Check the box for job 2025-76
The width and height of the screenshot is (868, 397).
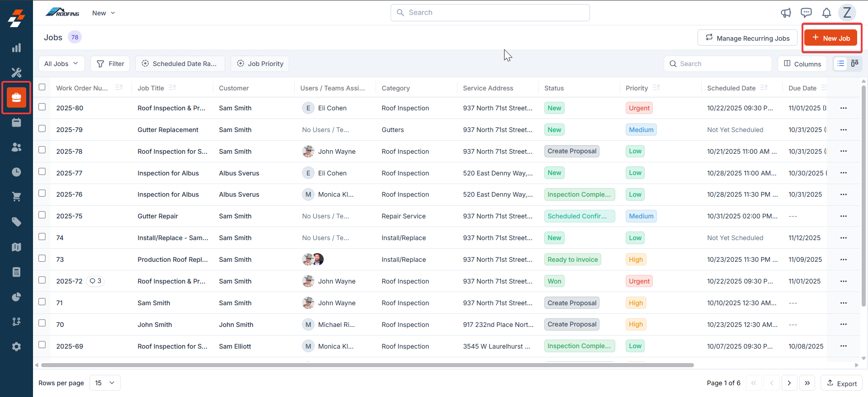tap(42, 193)
